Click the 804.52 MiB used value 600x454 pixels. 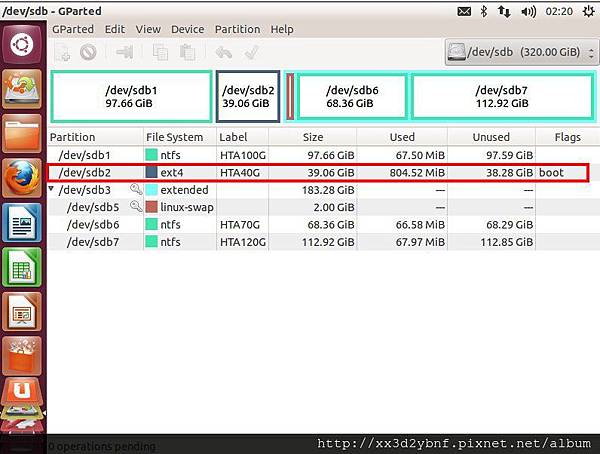pos(417,172)
